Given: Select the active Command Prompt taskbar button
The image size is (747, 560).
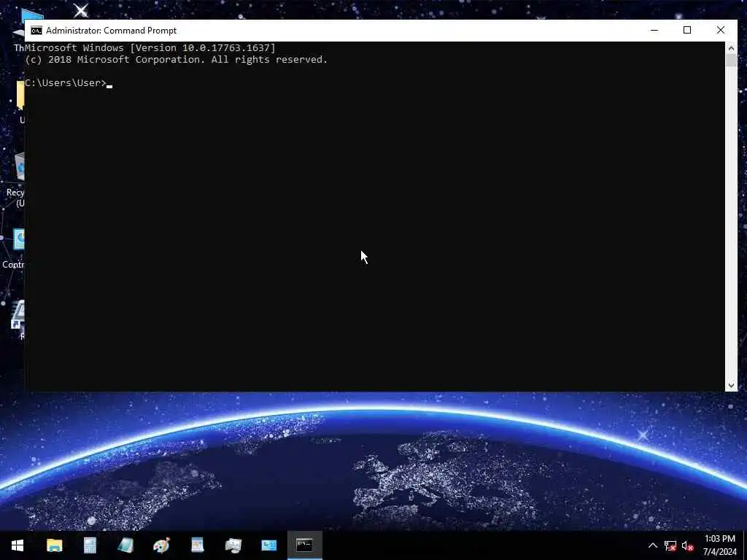Looking at the screenshot, I should click(304, 545).
